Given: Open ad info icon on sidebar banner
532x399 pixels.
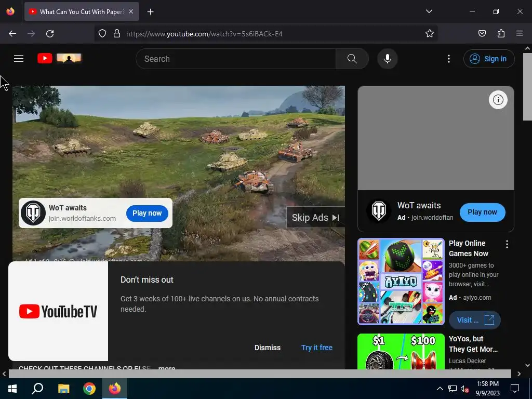Looking at the screenshot, I should tap(498, 100).
